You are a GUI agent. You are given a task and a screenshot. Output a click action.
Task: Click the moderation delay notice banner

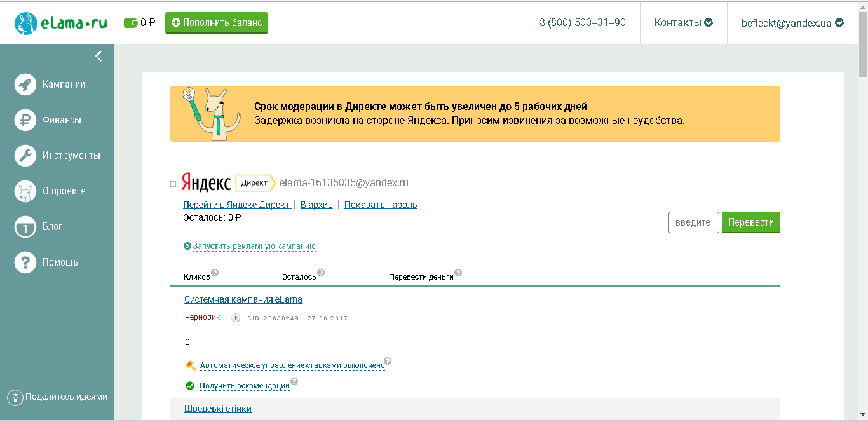pos(475,114)
